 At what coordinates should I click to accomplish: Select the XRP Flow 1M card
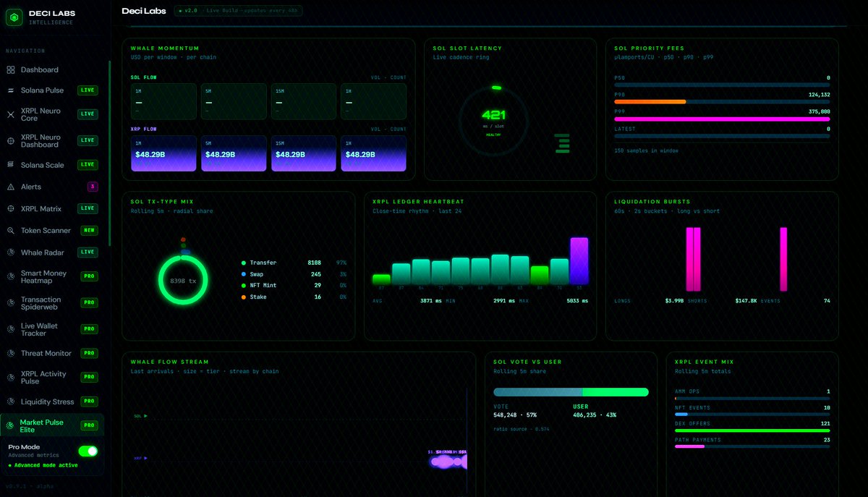(163, 153)
